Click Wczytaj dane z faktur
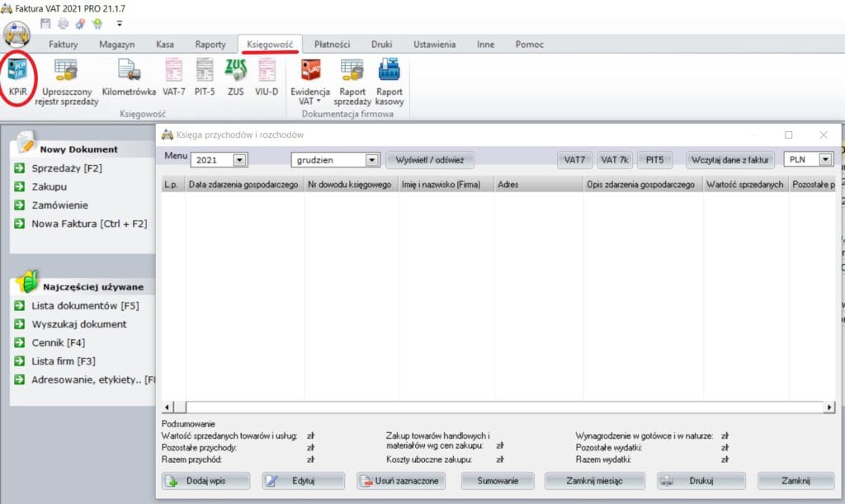Viewport: 845px width, 504px height. pyautogui.click(x=729, y=158)
